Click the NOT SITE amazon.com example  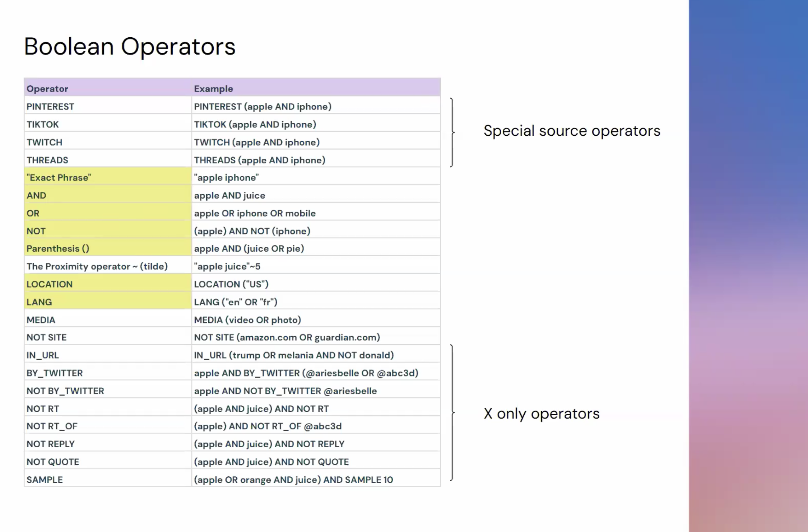point(287,337)
